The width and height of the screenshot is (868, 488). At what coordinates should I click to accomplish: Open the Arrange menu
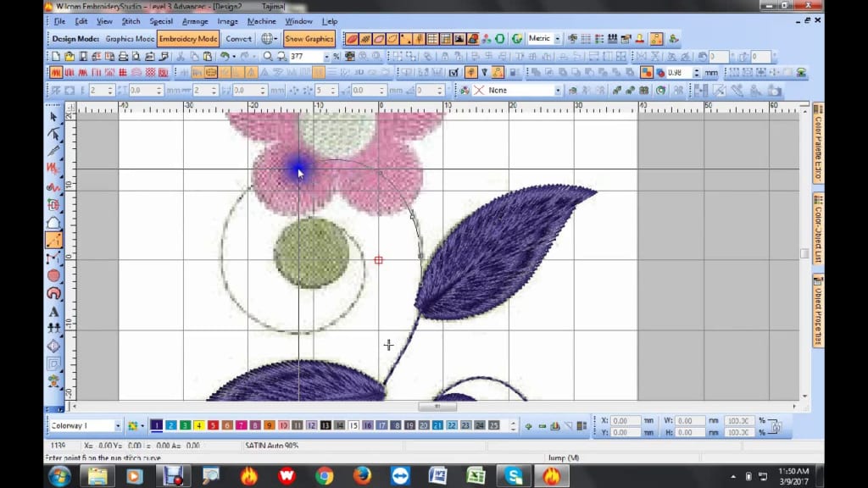[x=195, y=21]
